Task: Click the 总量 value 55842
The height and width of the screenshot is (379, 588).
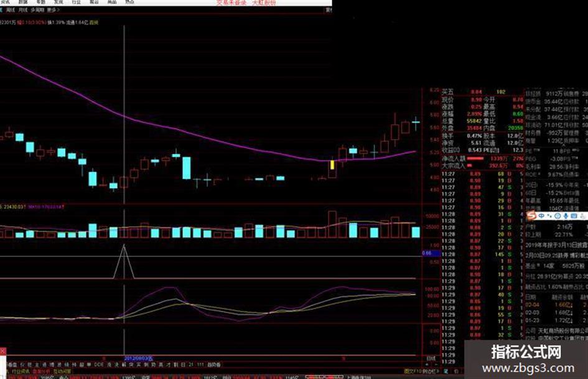Action: tap(474, 121)
